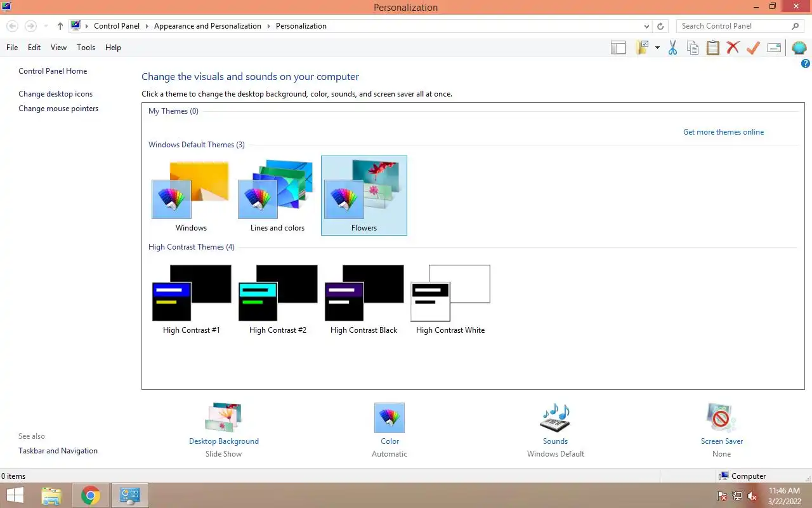The height and width of the screenshot is (508, 812).
Task: Click the Cut scissors icon
Action: pos(672,48)
